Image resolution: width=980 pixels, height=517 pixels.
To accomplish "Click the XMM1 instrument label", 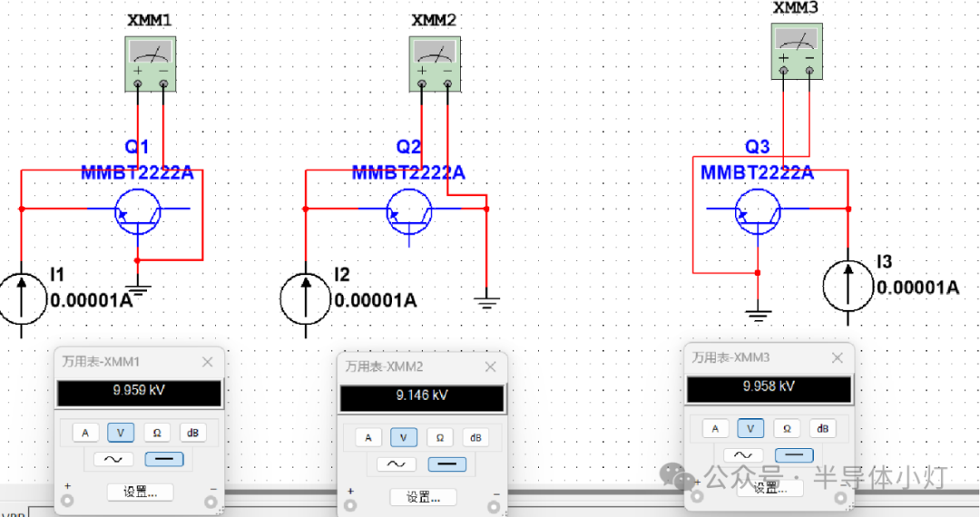I will click(150, 20).
